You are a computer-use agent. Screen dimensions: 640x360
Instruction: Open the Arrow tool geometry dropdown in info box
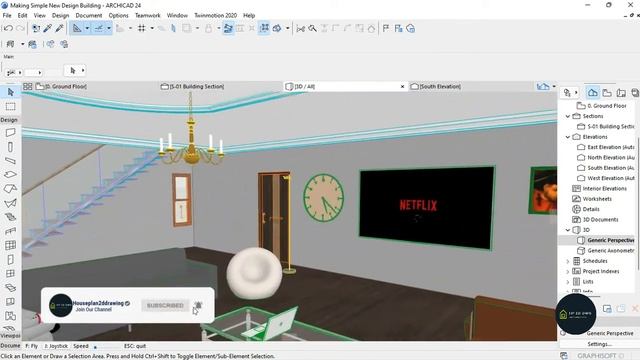tap(83, 70)
